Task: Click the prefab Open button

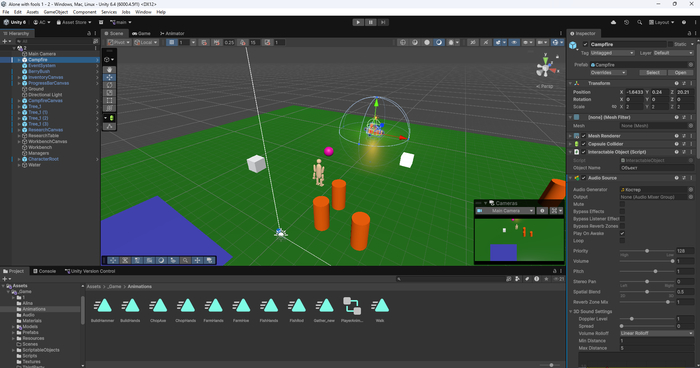Action: pos(680,72)
